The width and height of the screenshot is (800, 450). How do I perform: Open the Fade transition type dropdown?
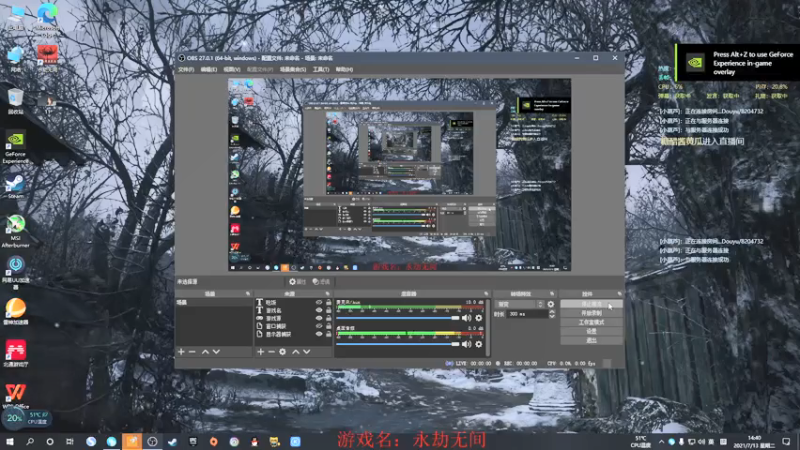coord(519,304)
